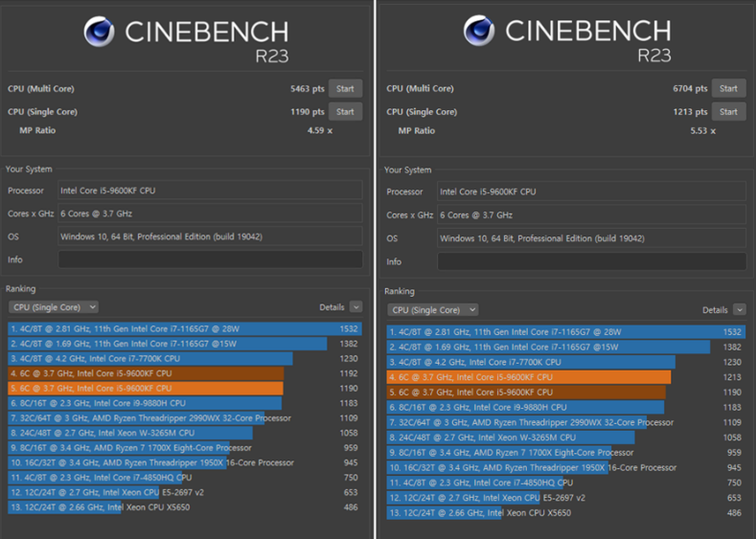Select Xeon E5-2697 v2 row in left ranking
Image resolution: width=756 pixels, height=539 pixels.
coord(185,493)
